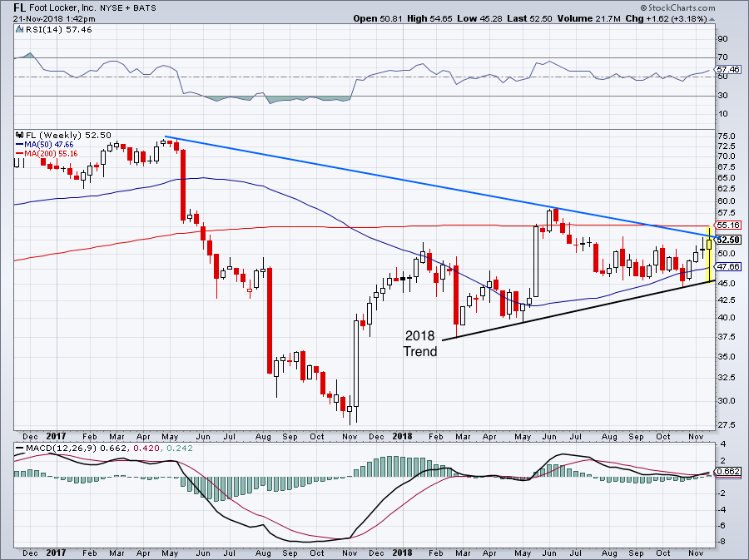Click the Last 52.50 value in header
Viewport: 749px width, 560px height.
coord(529,19)
